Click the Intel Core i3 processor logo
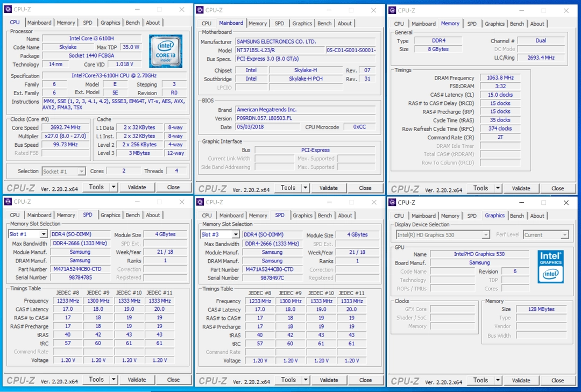581x392 pixels. coord(166,51)
